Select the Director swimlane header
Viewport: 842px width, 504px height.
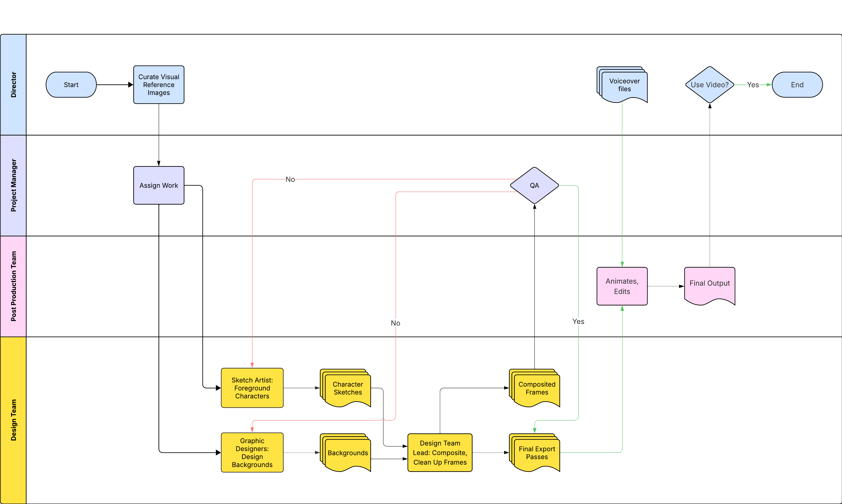[x=13, y=85]
